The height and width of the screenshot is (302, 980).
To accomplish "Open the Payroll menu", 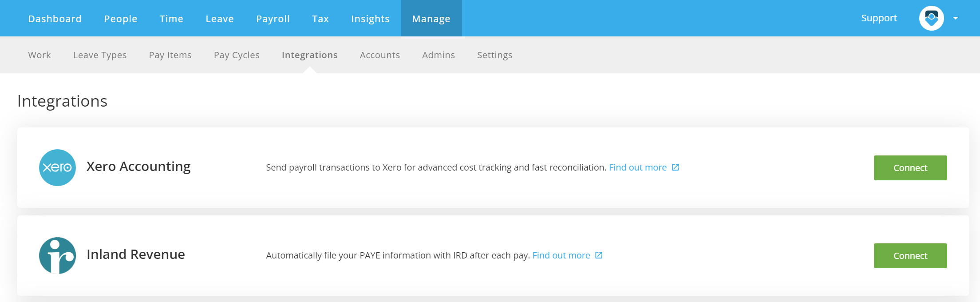I will (273, 19).
